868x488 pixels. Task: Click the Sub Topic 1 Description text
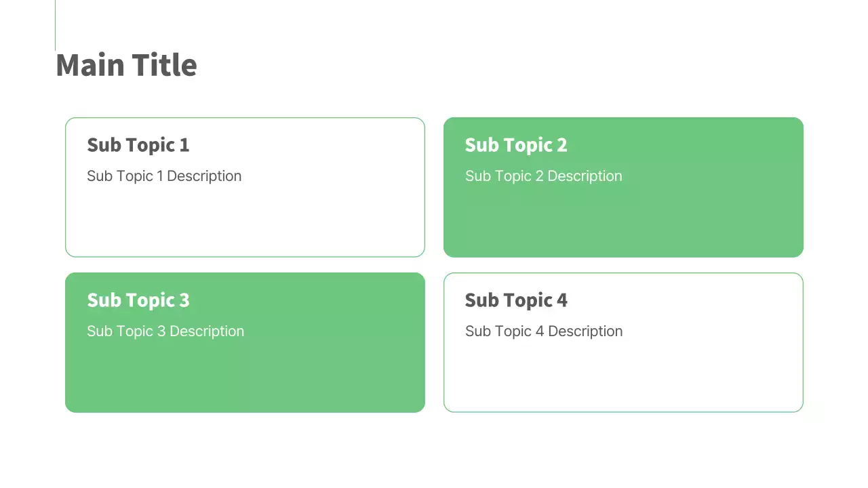coord(164,176)
